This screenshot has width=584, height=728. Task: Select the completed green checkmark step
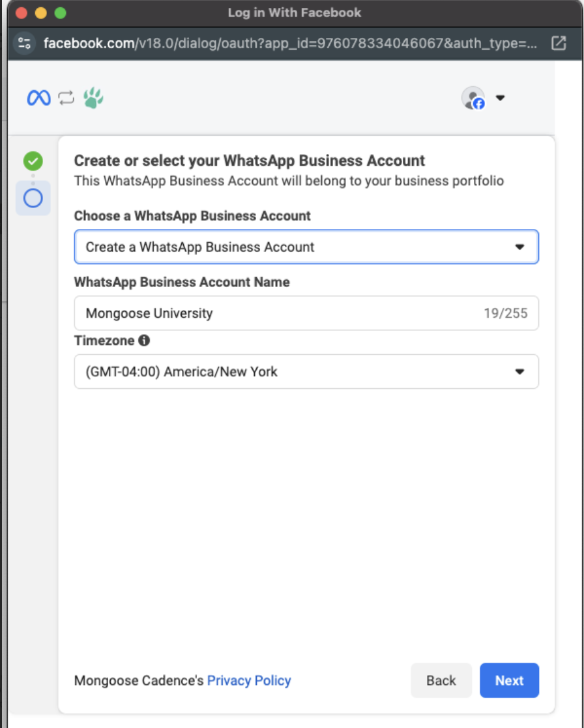coord(33,161)
